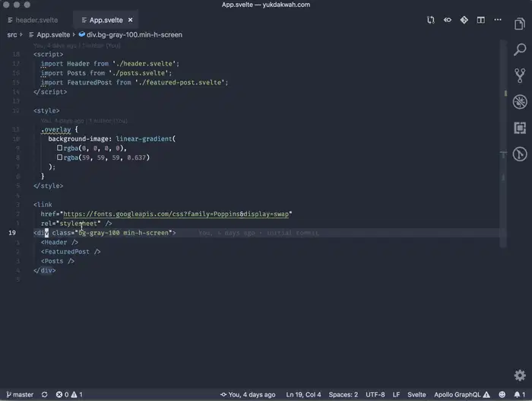Click the 'FeaturedPost' import name
Screen dimensions: 532x401
(x=89, y=83)
